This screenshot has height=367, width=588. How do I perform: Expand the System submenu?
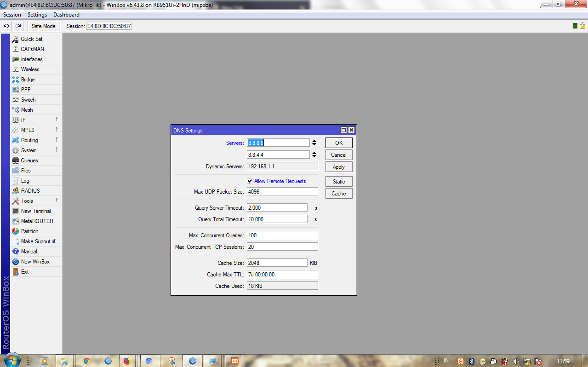pos(36,150)
